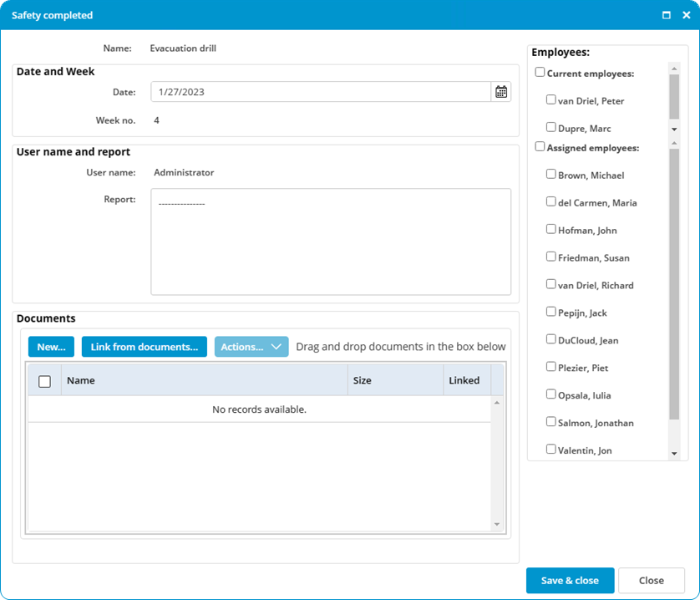Image resolution: width=700 pixels, height=600 pixels.
Task: Click the New... document button
Action: (x=51, y=347)
